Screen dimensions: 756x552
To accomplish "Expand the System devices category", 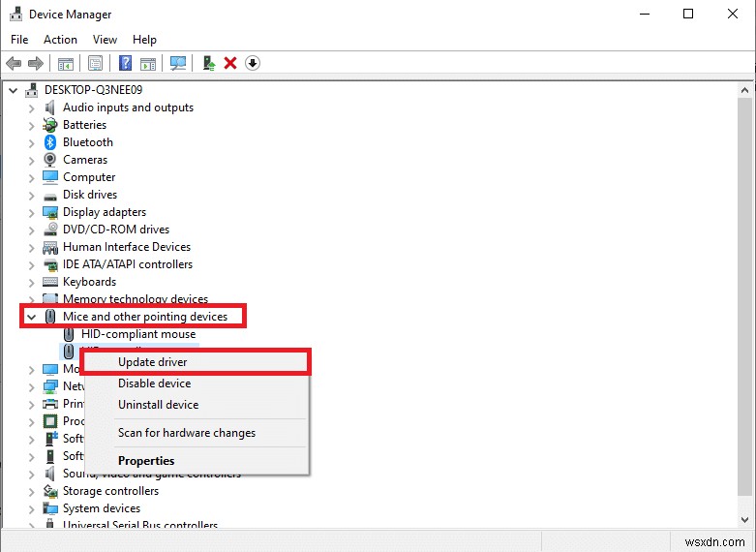I will tap(31, 509).
